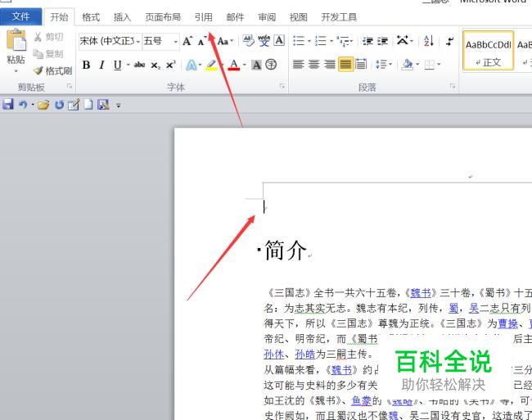Switch to the 审阅 Review tab
The height and width of the screenshot is (420, 532).
267,17
